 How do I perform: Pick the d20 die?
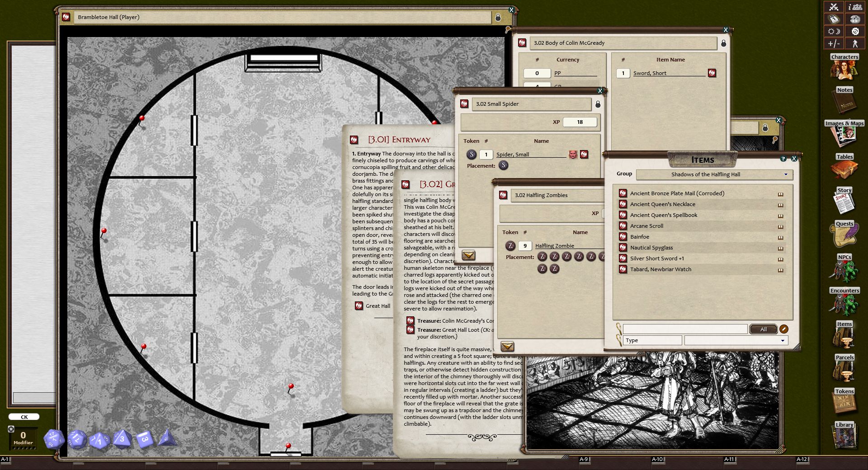(54, 439)
